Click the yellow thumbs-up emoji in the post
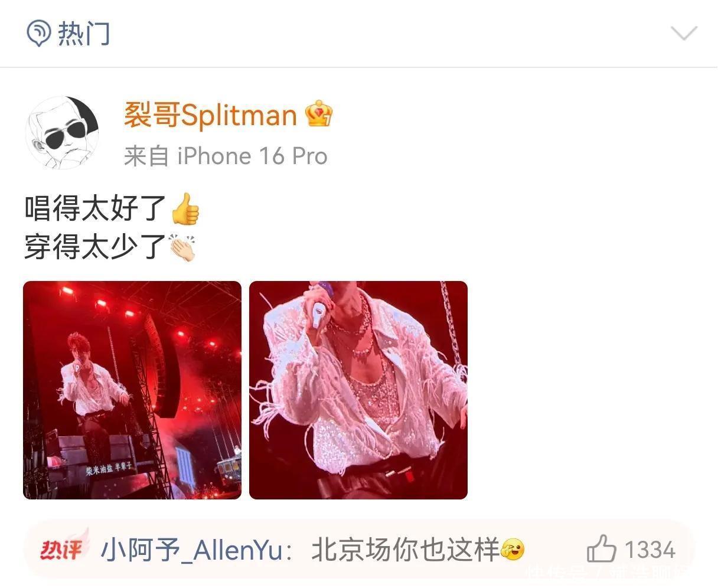The height and width of the screenshot is (588, 718). pyautogui.click(x=185, y=209)
